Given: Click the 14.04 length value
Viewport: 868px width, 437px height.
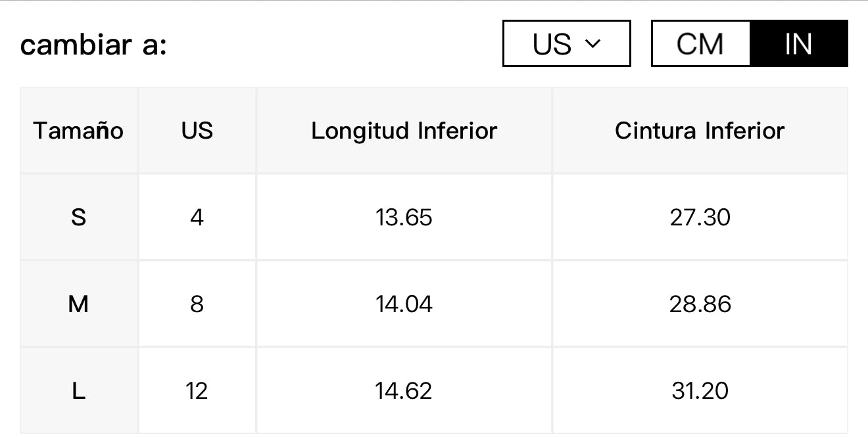Looking at the screenshot, I should point(404,304).
